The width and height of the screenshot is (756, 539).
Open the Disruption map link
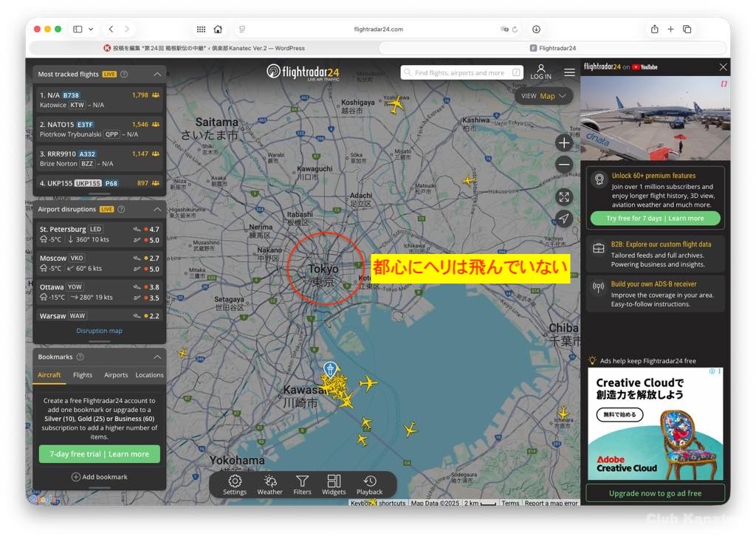(x=99, y=331)
